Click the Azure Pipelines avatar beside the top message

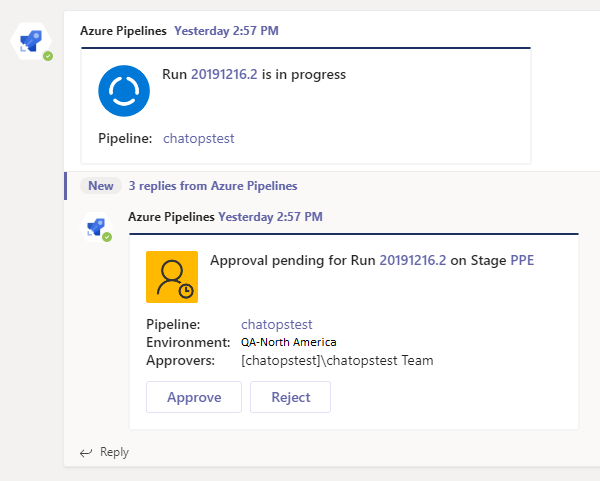coord(31,41)
